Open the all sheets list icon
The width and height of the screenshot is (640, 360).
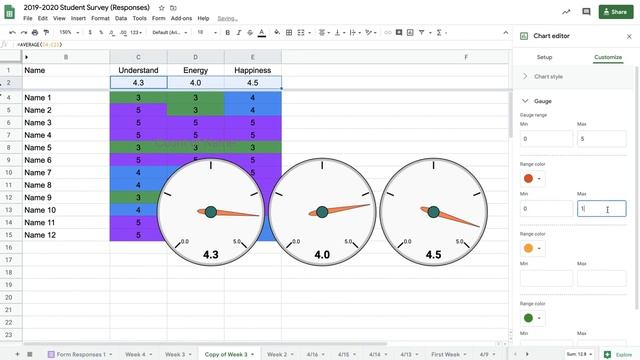point(30,354)
